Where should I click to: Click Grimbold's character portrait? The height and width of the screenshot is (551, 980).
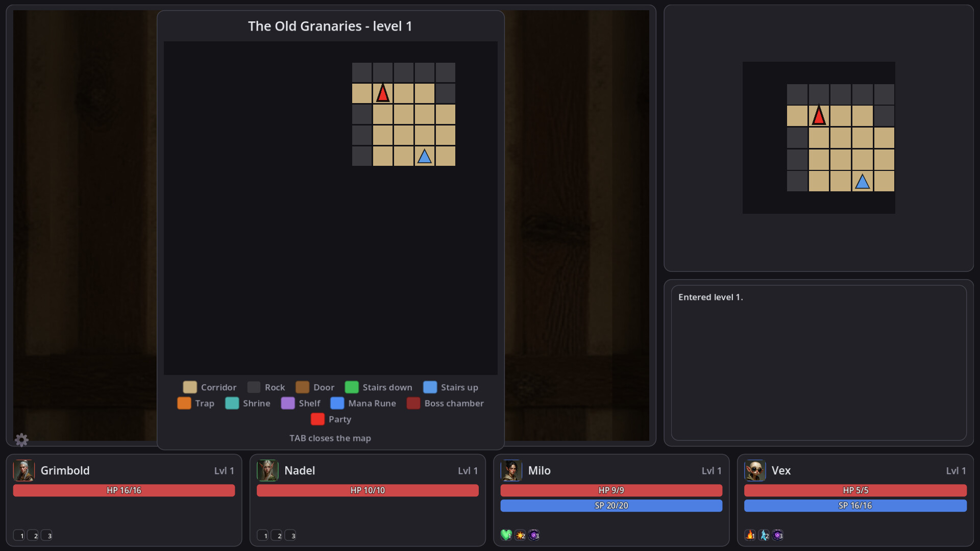(x=24, y=470)
